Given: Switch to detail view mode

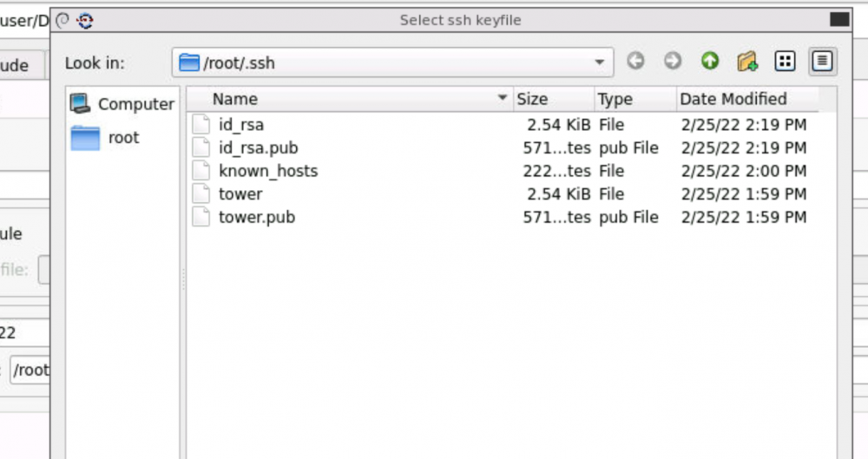Looking at the screenshot, I should click(x=822, y=61).
